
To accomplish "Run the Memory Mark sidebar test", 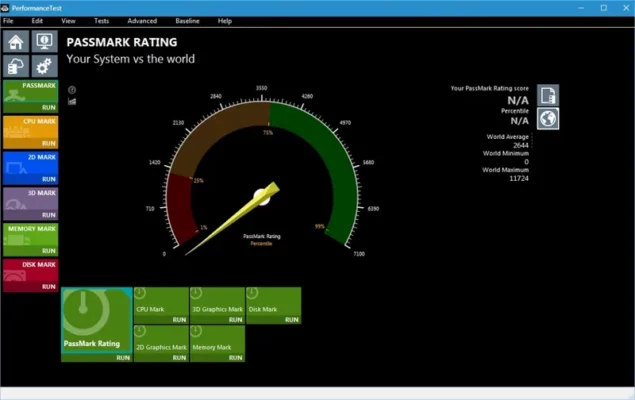I will [49, 251].
